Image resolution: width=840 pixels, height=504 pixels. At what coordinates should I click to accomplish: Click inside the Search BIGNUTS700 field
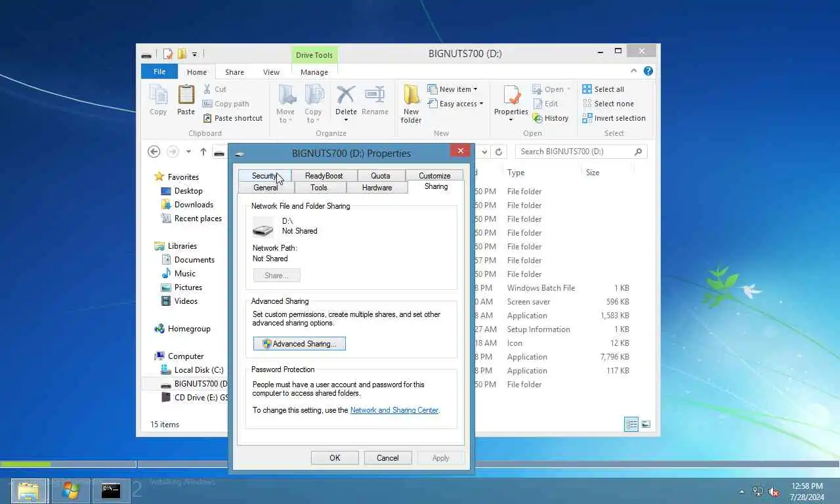574,152
